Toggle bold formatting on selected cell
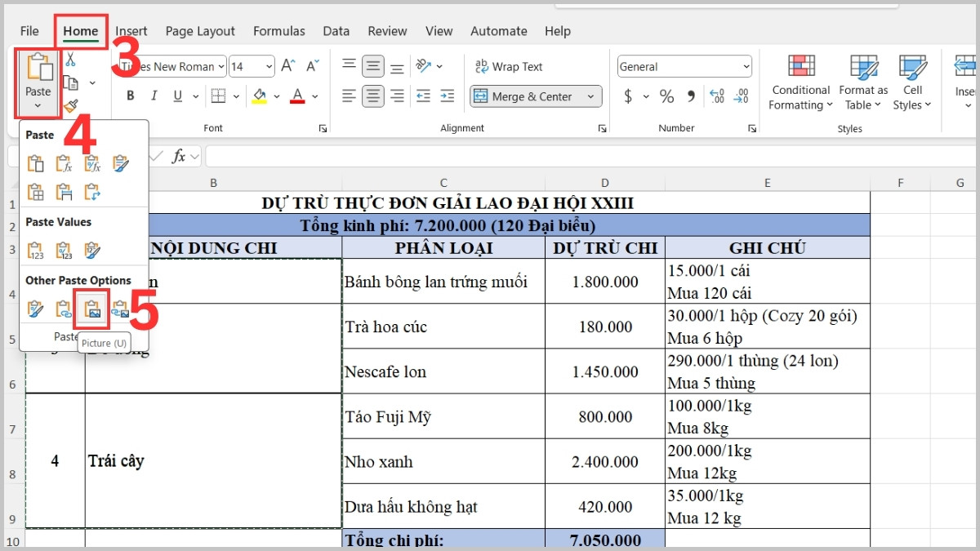 click(x=130, y=96)
